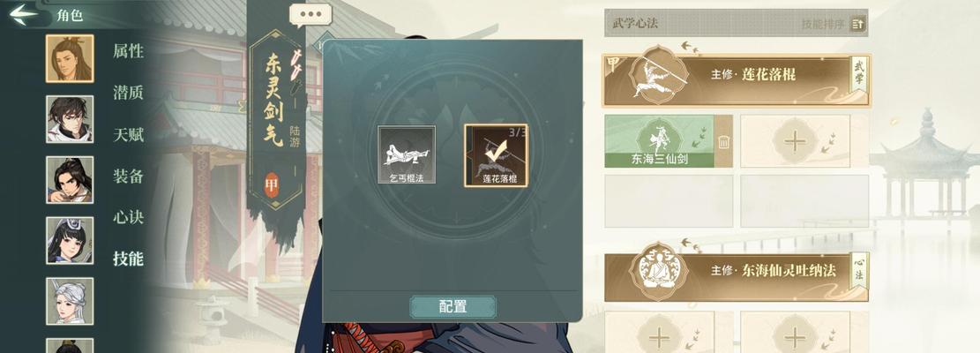Select the top brown-haired character portrait

click(70, 59)
